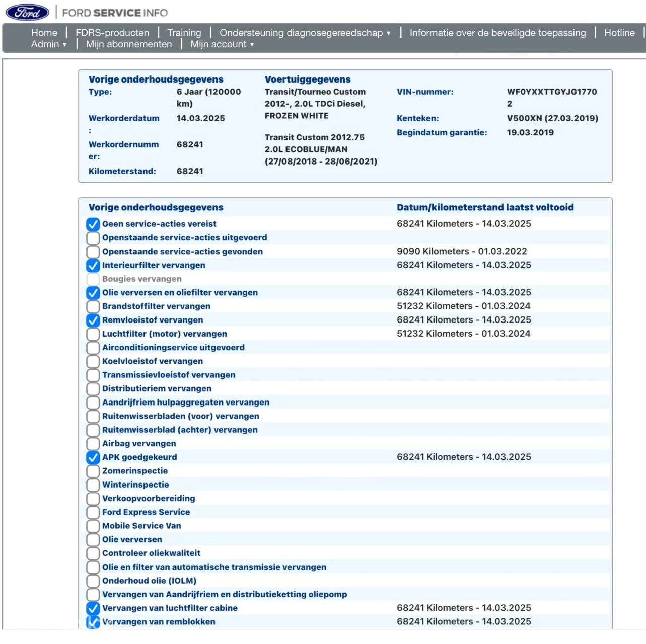Open the Home menu item
Viewport: 646px width, 644px height.
point(44,33)
